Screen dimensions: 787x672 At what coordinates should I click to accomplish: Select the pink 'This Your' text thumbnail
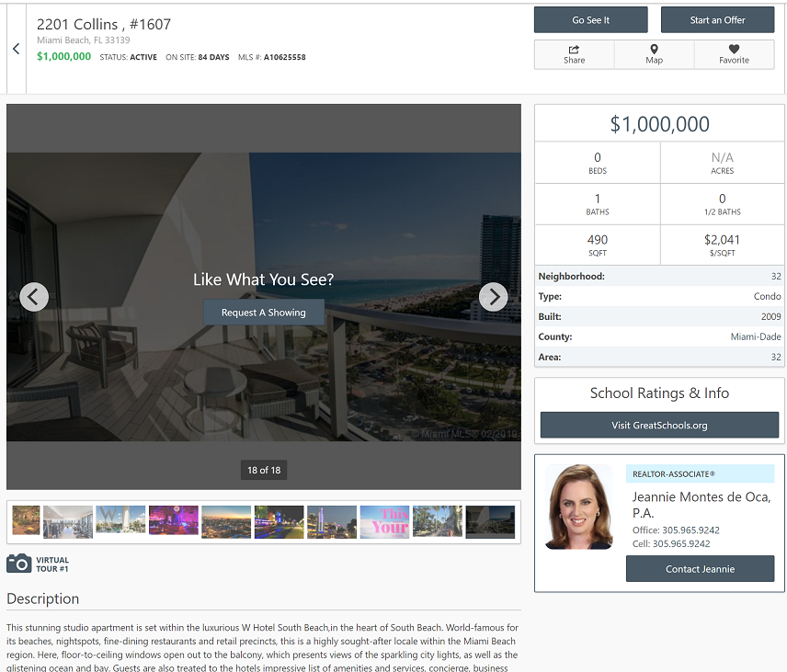385,522
